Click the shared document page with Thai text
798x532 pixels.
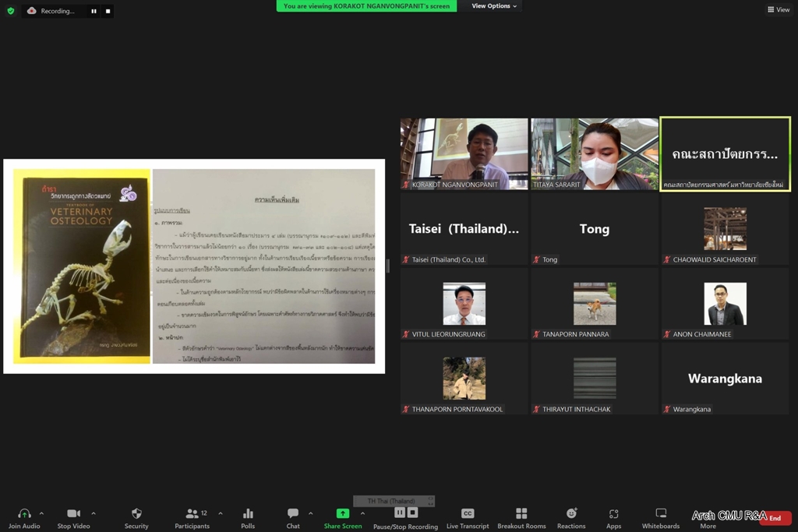(x=263, y=266)
